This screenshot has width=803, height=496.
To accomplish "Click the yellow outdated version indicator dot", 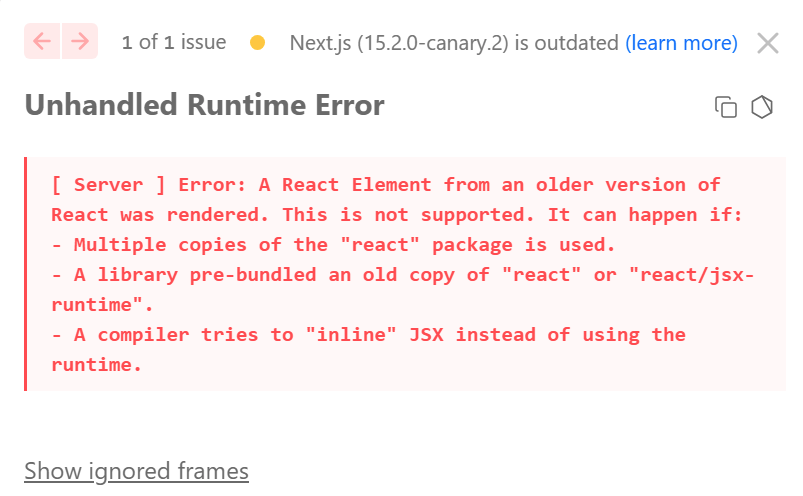I will point(258,42).
